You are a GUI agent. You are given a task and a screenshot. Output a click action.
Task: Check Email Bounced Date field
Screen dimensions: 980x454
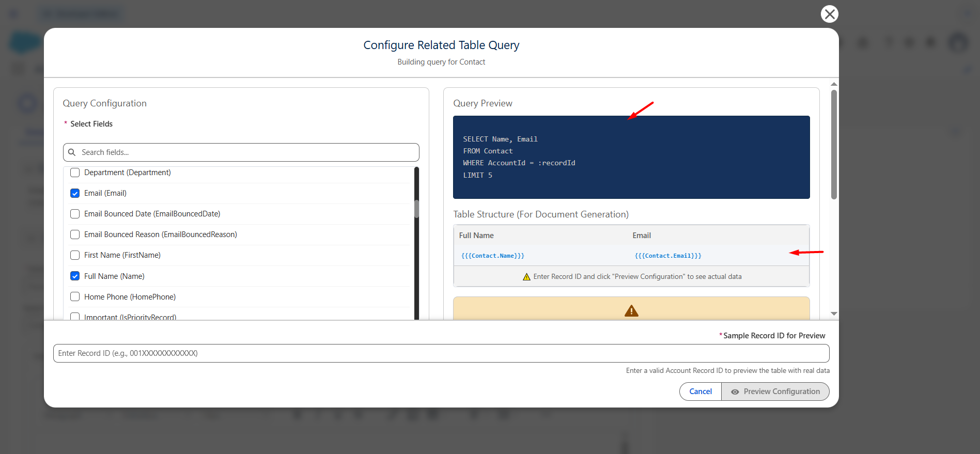click(x=75, y=214)
